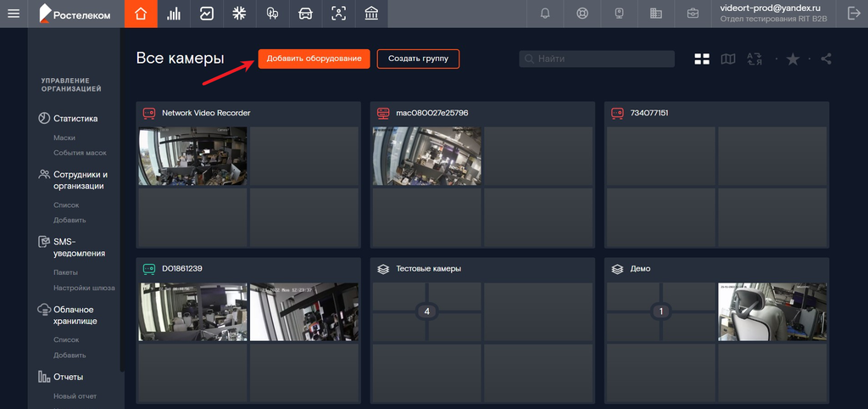Open the face recognition icon

pyautogui.click(x=338, y=14)
